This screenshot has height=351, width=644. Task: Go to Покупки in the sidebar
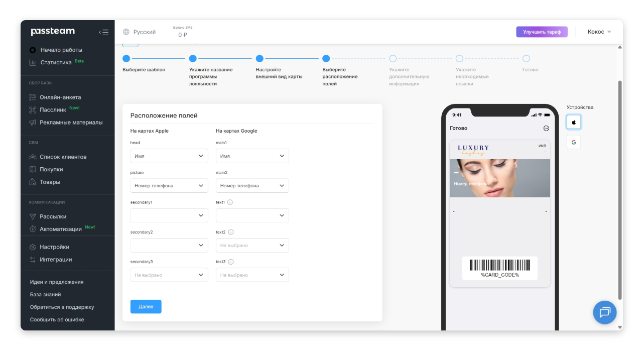pyautogui.click(x=51, y=170)
